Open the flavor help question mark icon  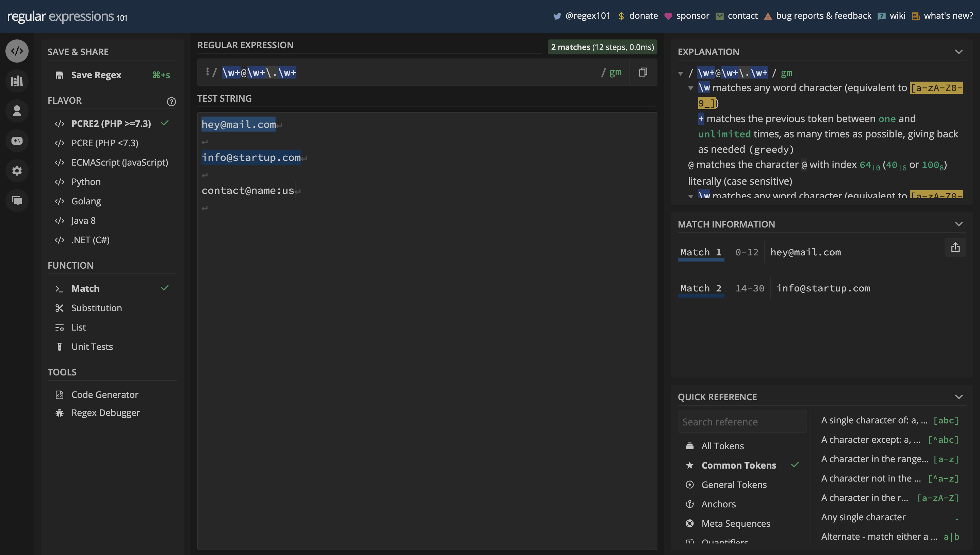point(171,101)
